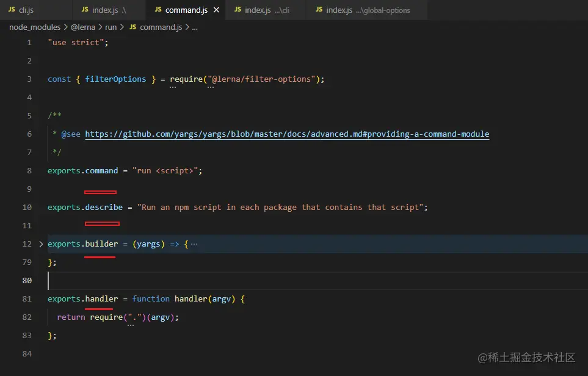
Task: Expand the folded exports.builder block
Action: point(41,244)
